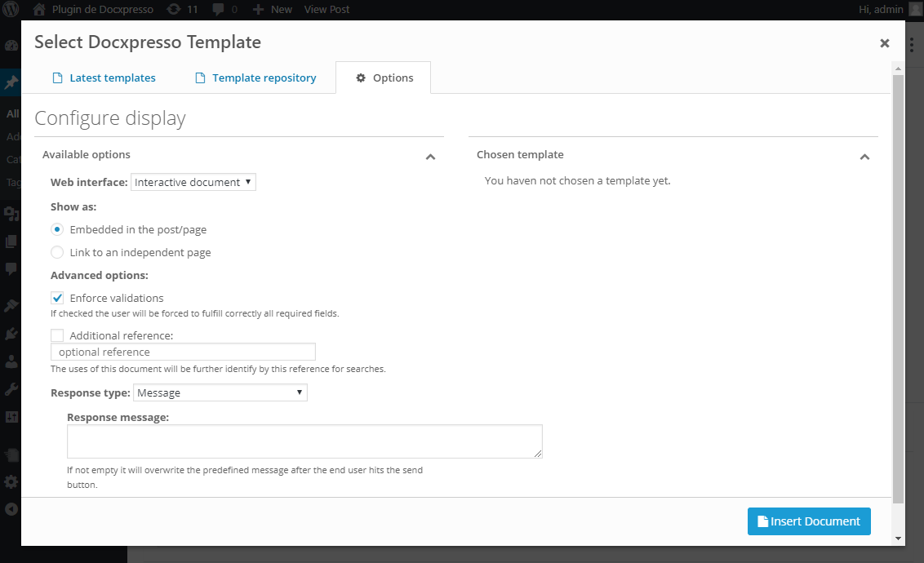Image resolution: width=924 pixels, height=563 pixels.
Task: Click the modal vertical scrollbar thumb
Action: (x=898, y=289)
